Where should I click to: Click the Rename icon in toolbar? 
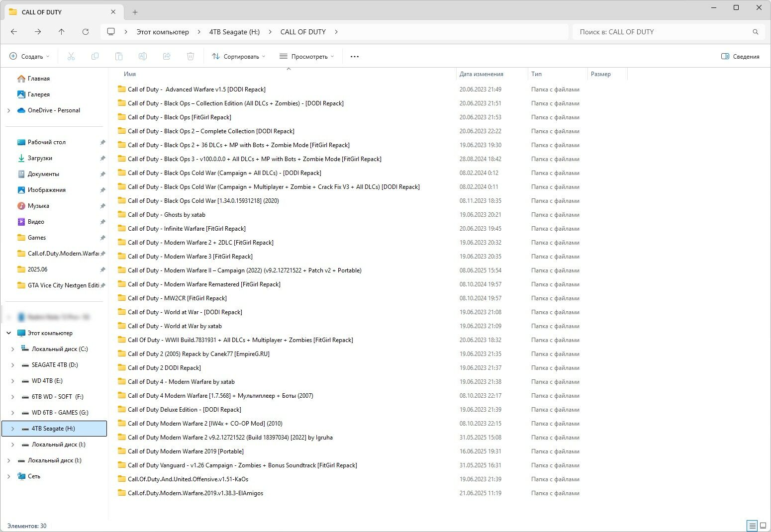point(143,57)
